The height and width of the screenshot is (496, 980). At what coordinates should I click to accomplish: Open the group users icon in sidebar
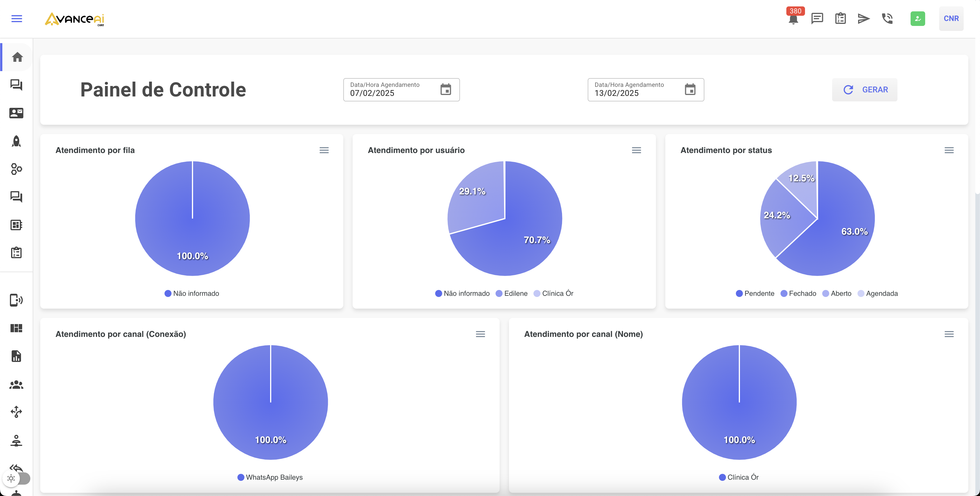(x=16, y=385)
